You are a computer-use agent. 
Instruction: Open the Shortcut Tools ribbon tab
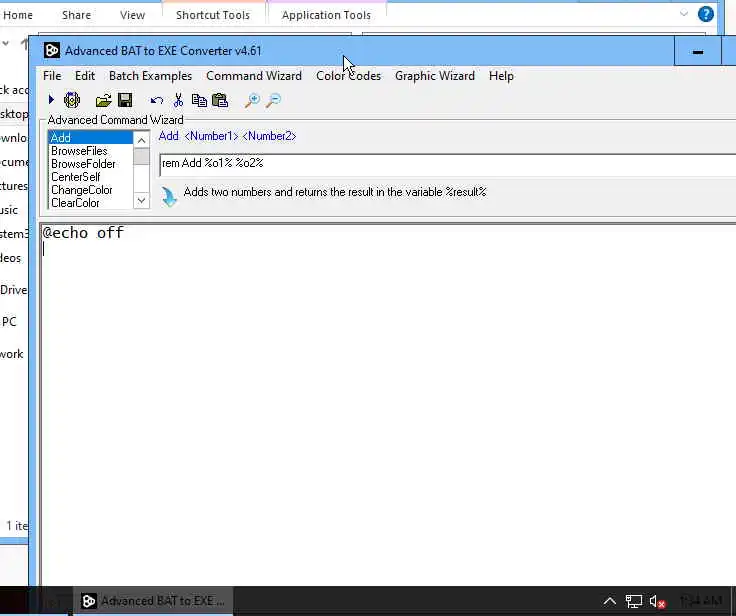pos(213,15)
